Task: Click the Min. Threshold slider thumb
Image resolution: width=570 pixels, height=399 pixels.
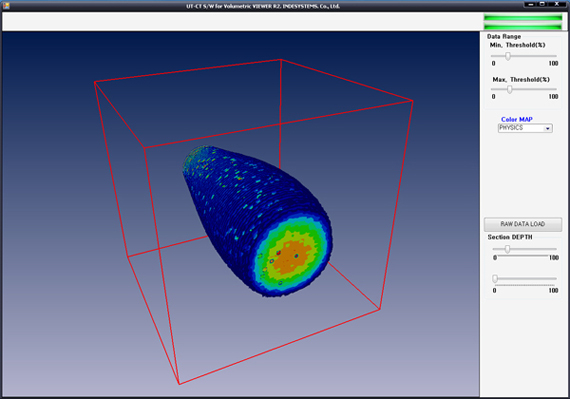Action: (508, 56)
